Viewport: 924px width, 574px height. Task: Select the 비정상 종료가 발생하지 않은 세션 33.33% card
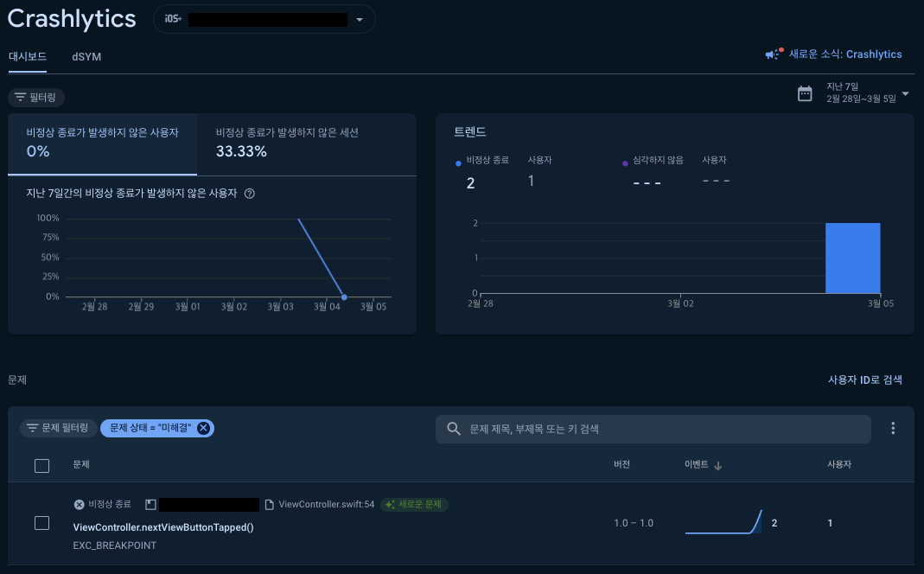[307, 143]
